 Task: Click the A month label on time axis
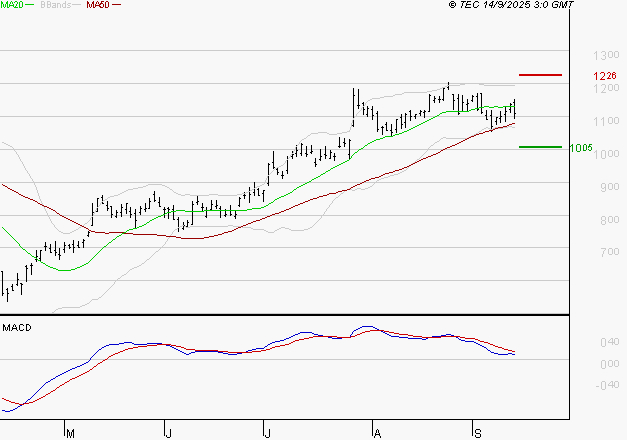[376, 433]
